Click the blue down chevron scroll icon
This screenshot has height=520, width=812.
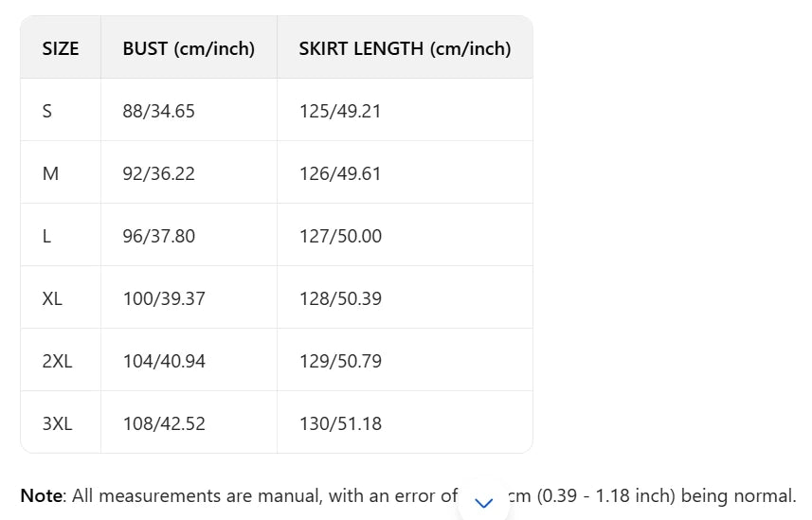(484, 503)
